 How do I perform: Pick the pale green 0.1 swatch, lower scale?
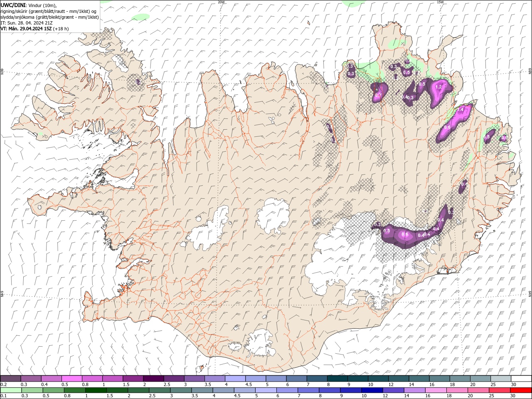(x=11, y=390)
